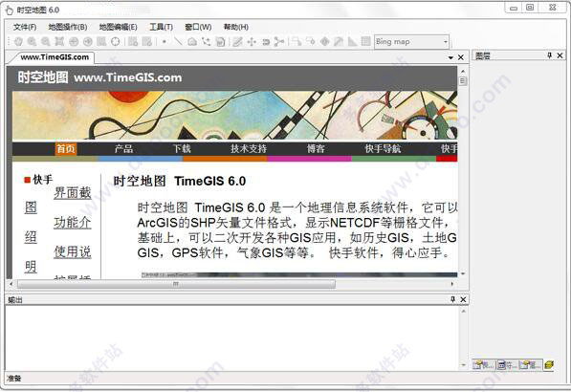Open the 工具(T) menu
The height and width of the screenshot is (392, 571).
(161, 27)
